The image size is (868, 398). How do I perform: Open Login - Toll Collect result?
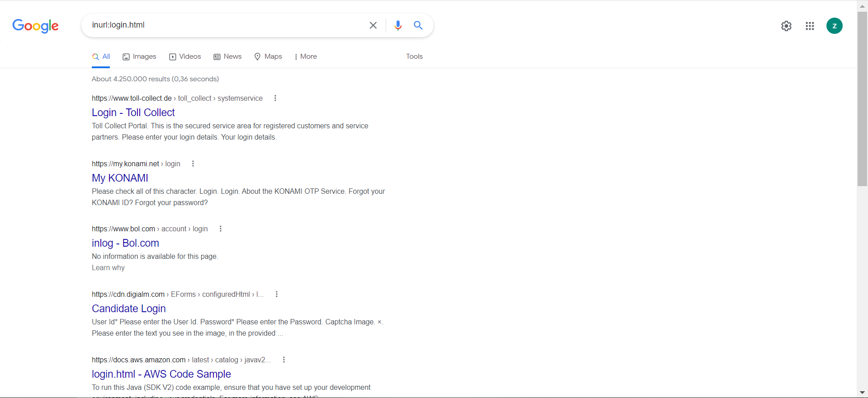coord(133,112)
